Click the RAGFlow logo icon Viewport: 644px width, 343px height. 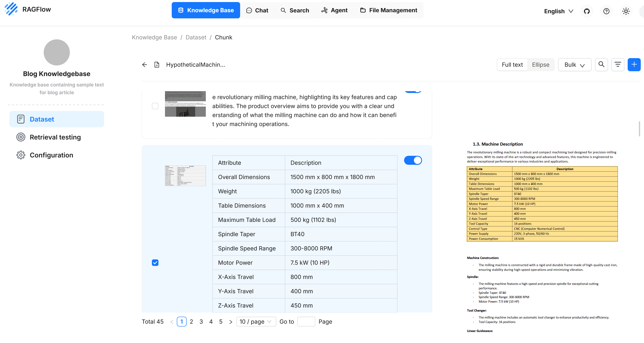tap(11, 9)
